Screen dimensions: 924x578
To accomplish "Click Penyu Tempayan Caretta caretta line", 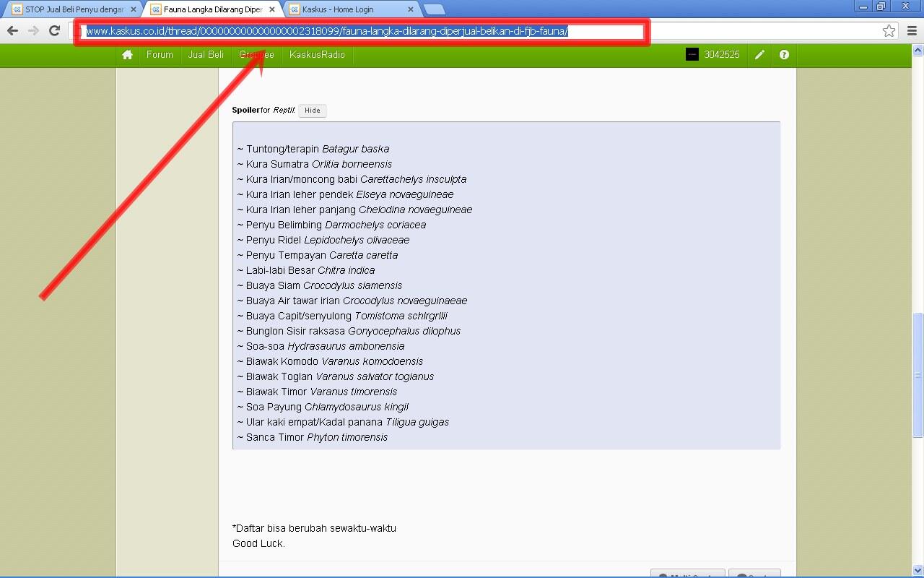I will click(x=318, y=255).
